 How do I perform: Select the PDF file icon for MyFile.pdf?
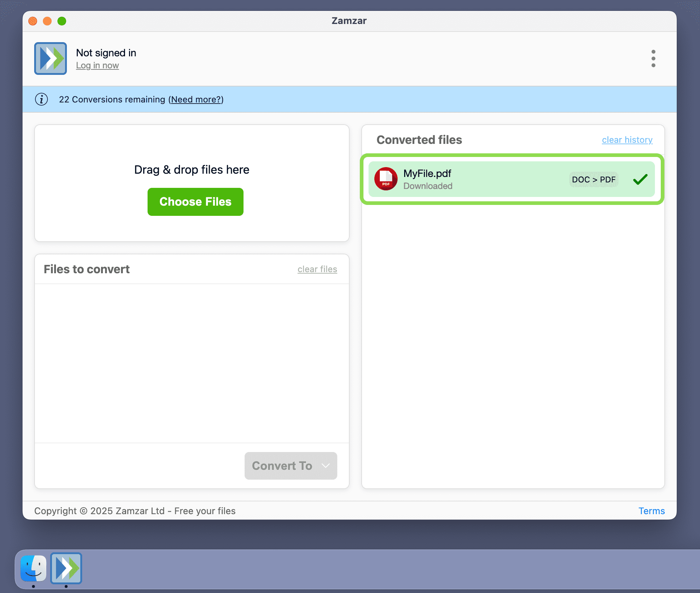[x=386, y=179]
